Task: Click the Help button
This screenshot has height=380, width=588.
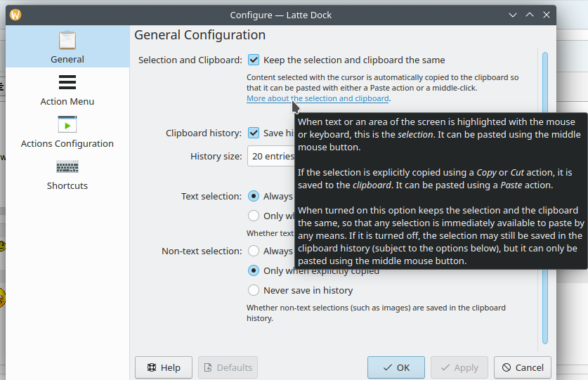Action: pos(164,367)
